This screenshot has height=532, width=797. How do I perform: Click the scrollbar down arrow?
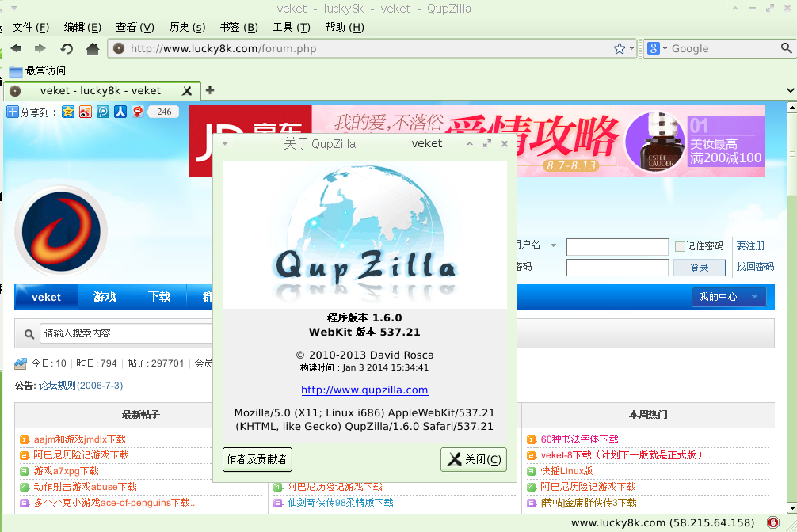tap(792, 508)
